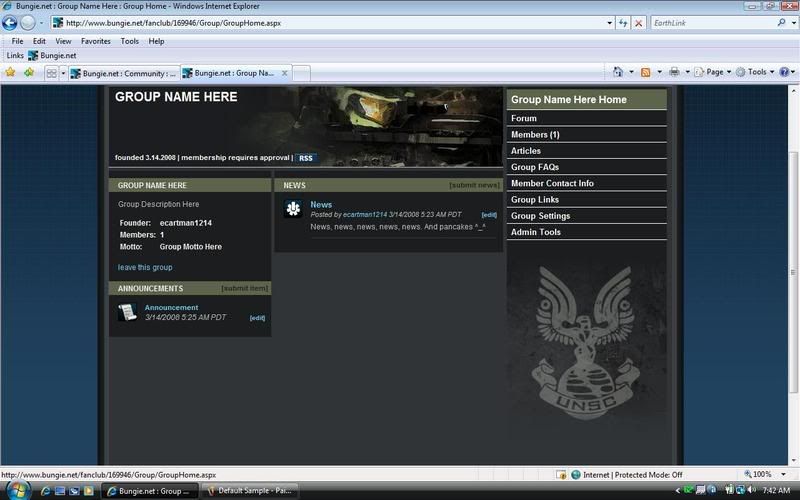Click the Stop loading X icon

click(x=639, y=22)
